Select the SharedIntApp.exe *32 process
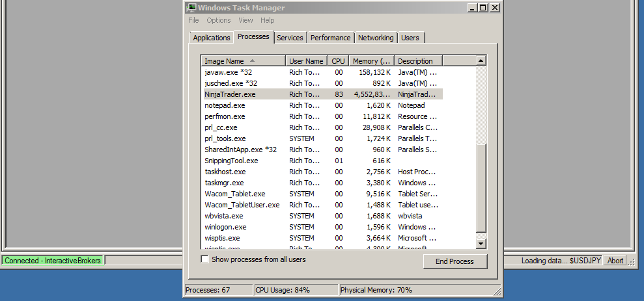644x301 pixels. (323, 150)
